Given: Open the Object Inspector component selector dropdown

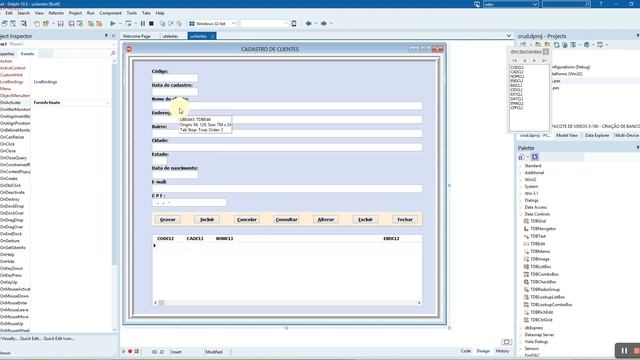Looking at the screenshot, I should 113,44.
